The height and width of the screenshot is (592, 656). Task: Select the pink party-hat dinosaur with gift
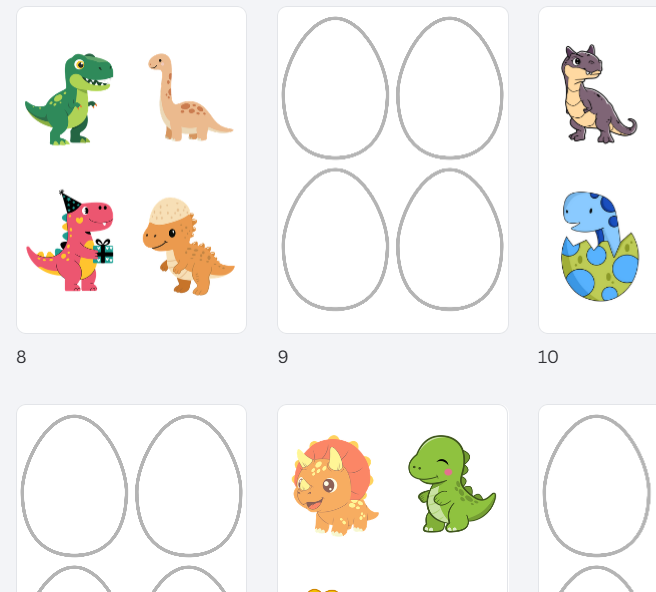click(x=70, y=241)
